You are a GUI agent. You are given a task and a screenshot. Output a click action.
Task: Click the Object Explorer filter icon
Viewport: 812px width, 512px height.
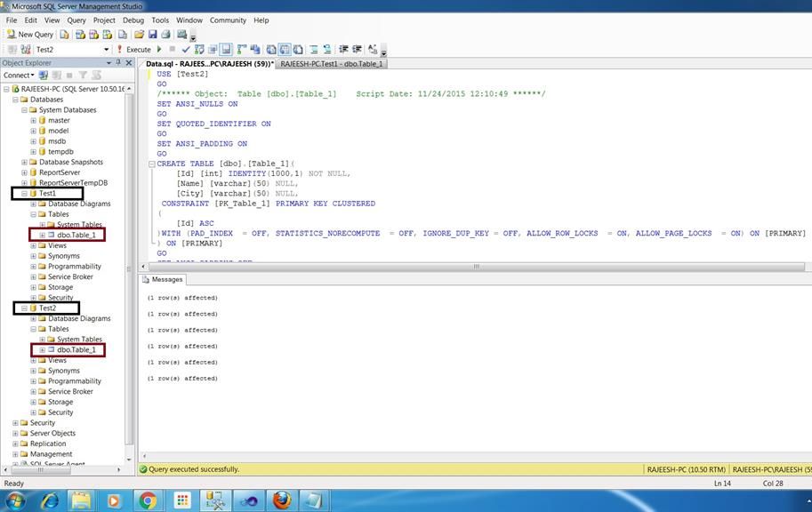[83, 76]
